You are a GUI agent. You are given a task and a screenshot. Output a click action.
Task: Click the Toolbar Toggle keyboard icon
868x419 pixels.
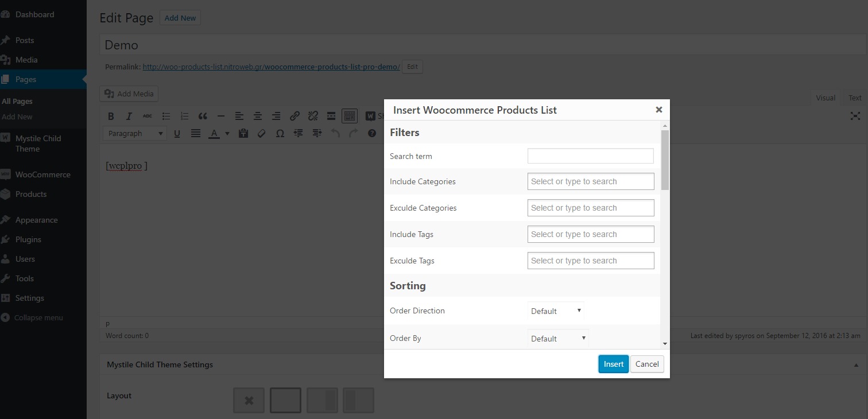tap(350, 116)
